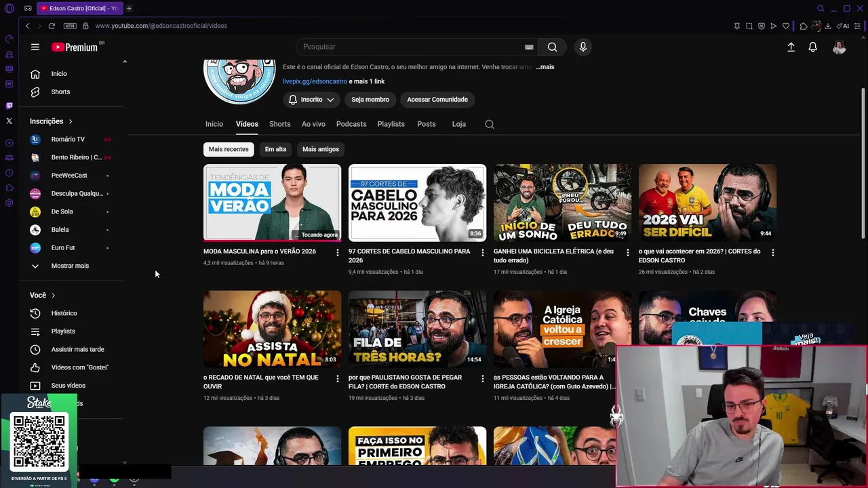Open the YouTube account avatar menu

click(x=839, y=47)
